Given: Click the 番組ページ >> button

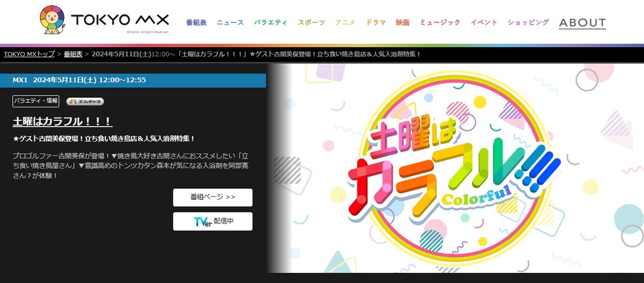Looking at the screenshot, I should tap(213, 198).
